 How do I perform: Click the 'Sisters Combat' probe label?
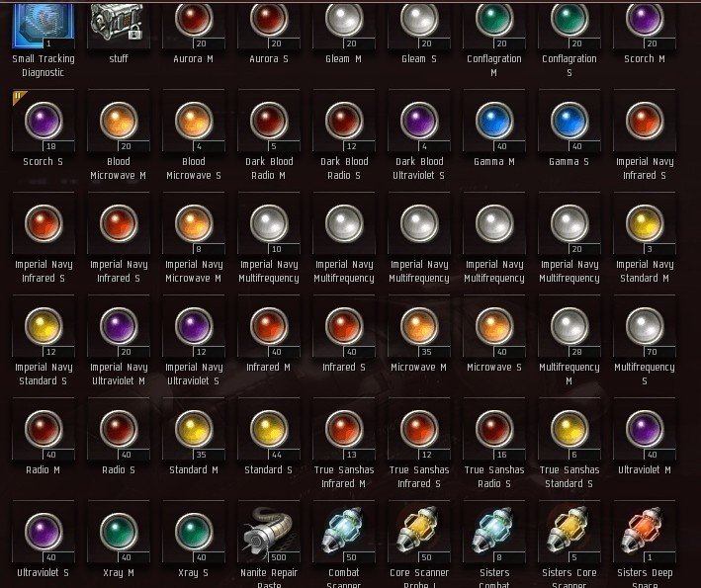[x=494, y=579]
